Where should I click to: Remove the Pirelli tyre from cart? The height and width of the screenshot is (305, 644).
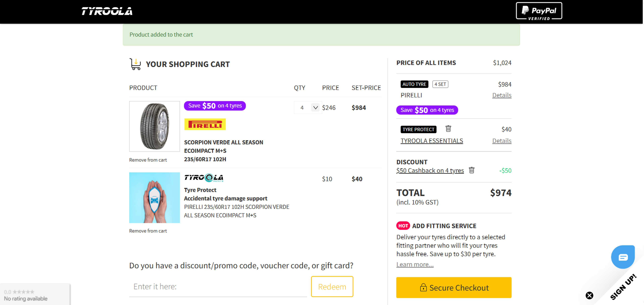[148, 160]
